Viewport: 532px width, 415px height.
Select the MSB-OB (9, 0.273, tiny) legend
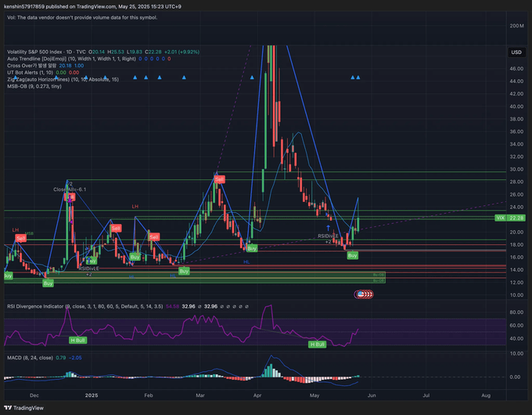coord(34,86)
